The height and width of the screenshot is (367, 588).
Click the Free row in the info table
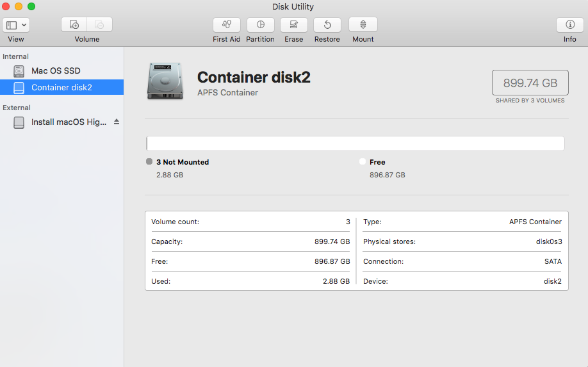tap(250, 262)
